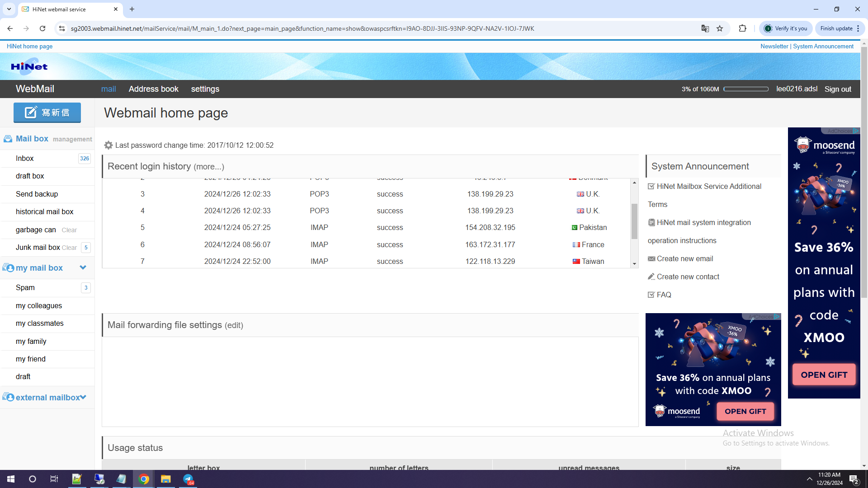Bookmark this page with the star icon

click(720, 28)
